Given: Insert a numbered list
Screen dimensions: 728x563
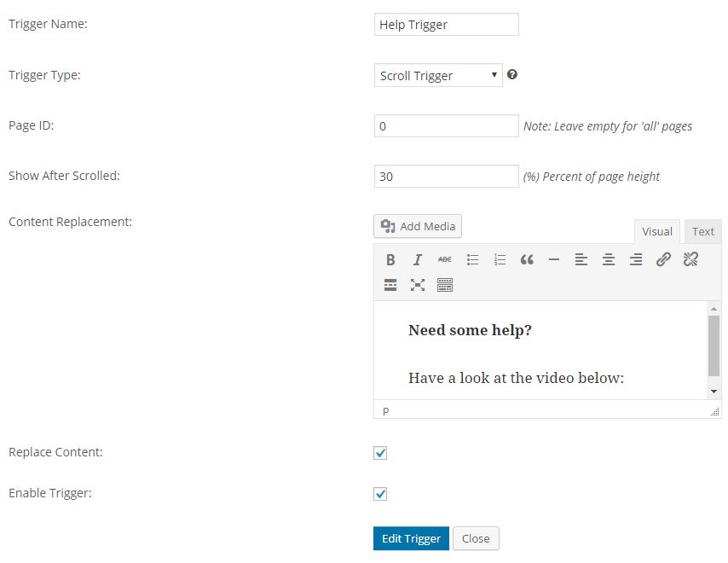Looking at the screenshot, I should pyautogui.click(x=500, y=260).
